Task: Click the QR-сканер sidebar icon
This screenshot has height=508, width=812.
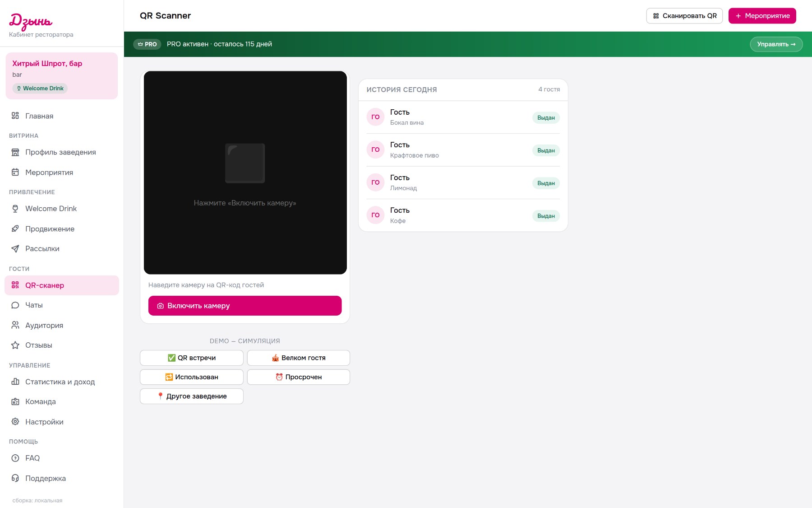Action: point(15,285)
